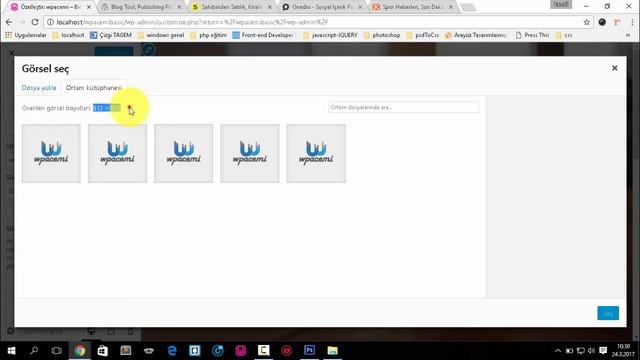
Task: Open the white C app taskbar icon
Action: [x=264, y=350]
